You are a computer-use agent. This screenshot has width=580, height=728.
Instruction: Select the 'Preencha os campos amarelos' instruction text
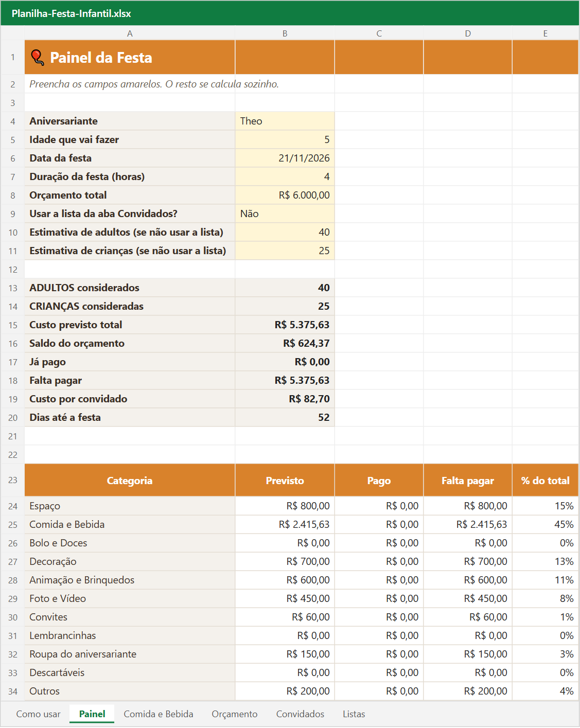[x=154, y=84]
